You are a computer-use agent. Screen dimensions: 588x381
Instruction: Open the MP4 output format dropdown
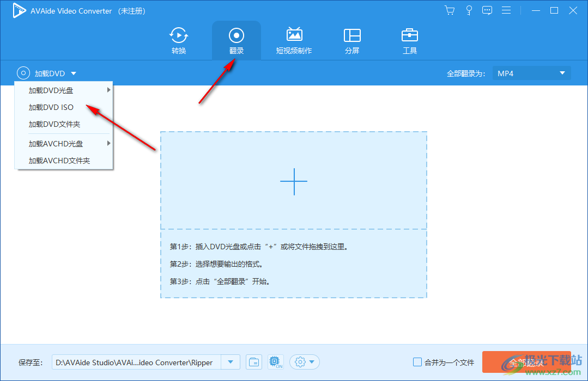(x=531, y=73)
